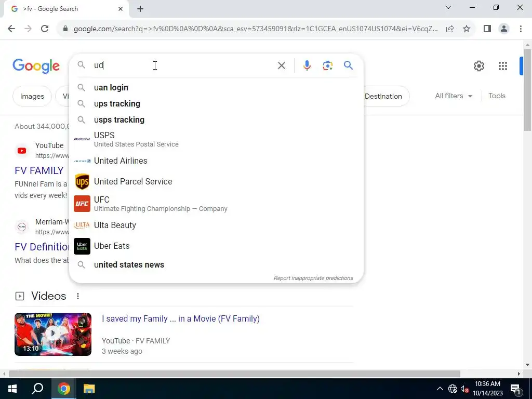This screenshot has height=399, width=532.
Task: Click Report inappropriate predictions
Action: pyautogui.click(x=313, y=278)
